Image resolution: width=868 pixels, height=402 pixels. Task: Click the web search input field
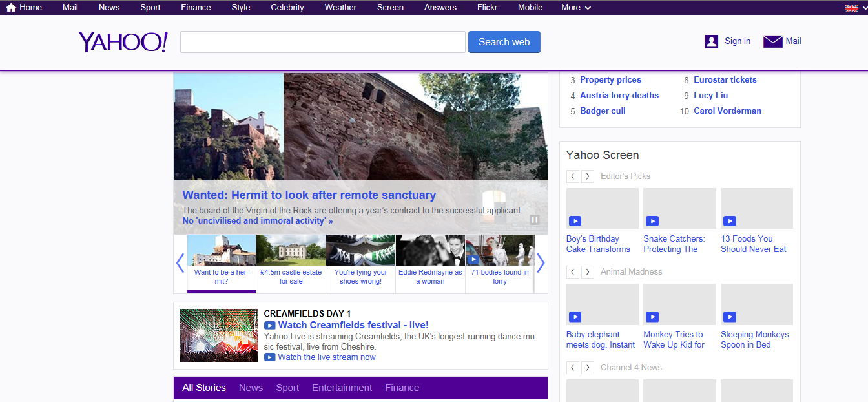pyautogui.click(x=323, y=42)
